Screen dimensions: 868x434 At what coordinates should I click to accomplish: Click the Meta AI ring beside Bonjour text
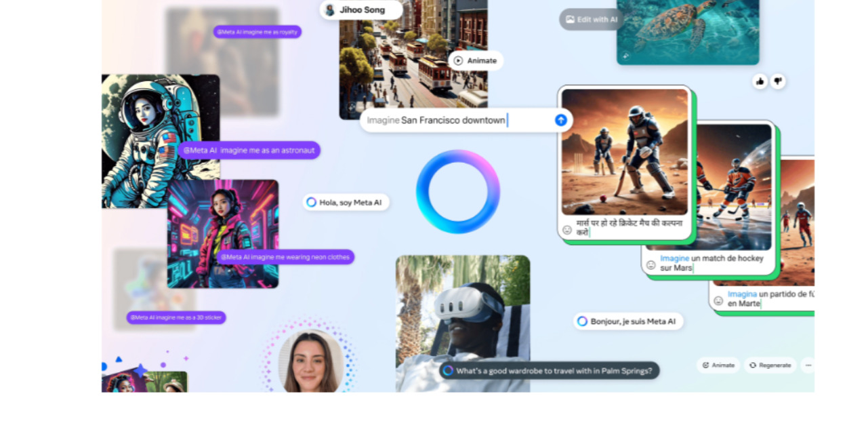click(x=582, y=321)
